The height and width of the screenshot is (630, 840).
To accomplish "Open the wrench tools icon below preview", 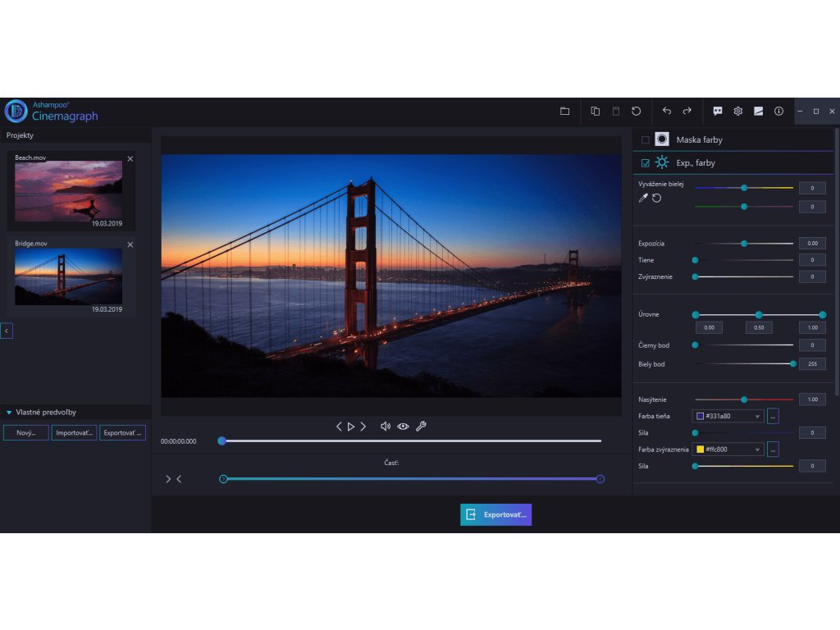I will [421, 427].
